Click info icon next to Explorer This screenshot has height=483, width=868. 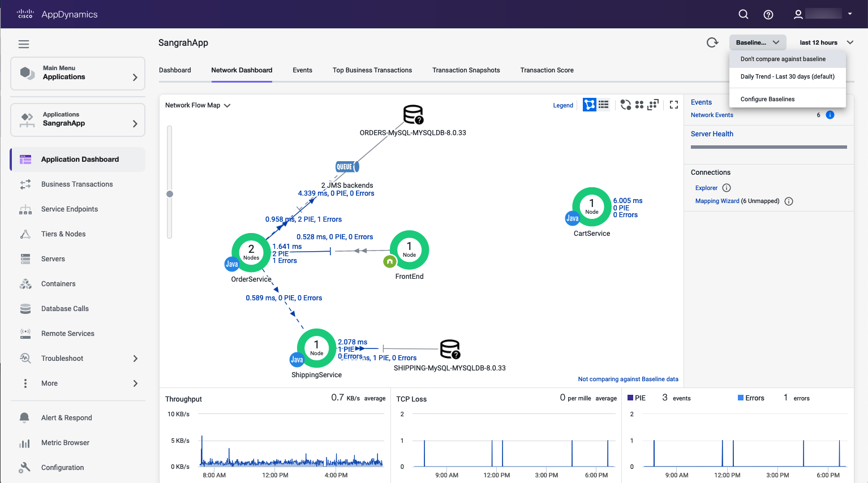pyautogui.click(x=727, y=188)
